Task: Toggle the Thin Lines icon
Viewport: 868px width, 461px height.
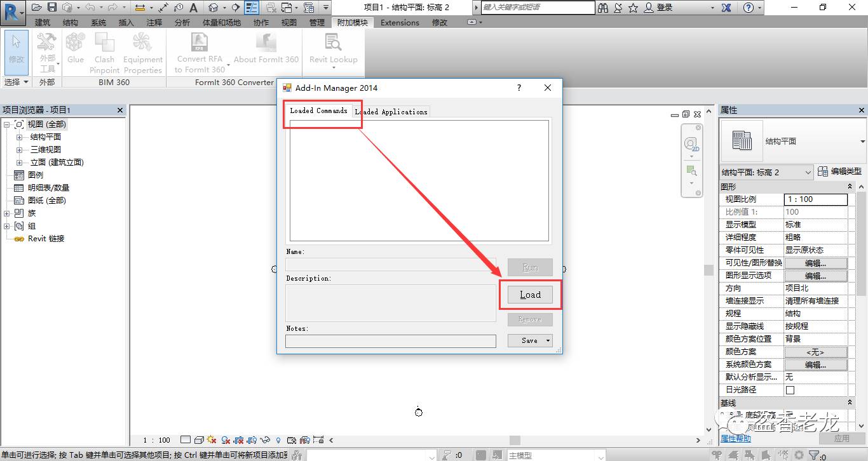Action: 252,8
